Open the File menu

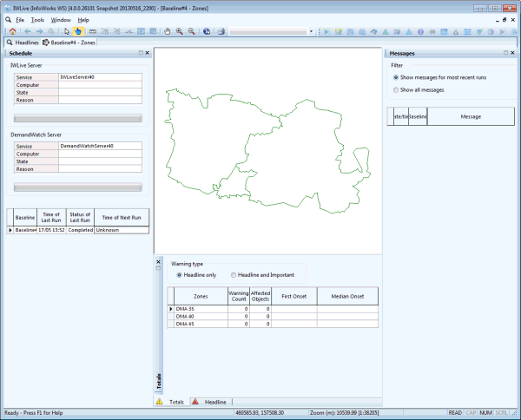coord(20,20)
